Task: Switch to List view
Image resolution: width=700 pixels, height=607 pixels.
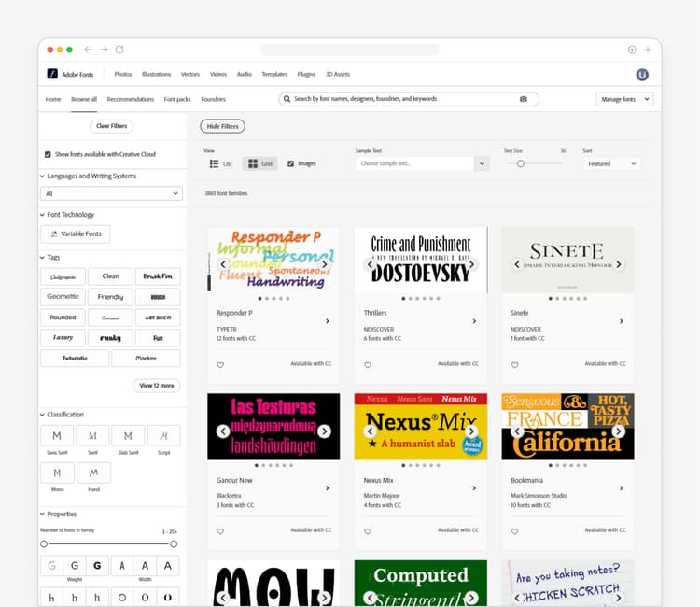Action: [220, 164]
